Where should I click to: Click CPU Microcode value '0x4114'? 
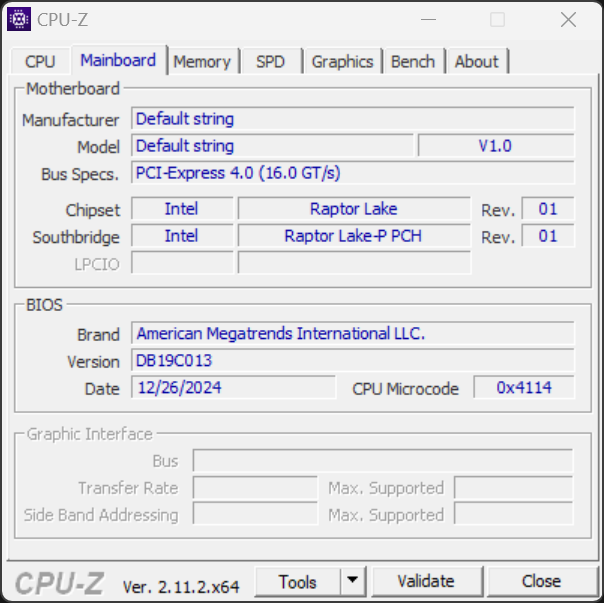pos(524,387)
